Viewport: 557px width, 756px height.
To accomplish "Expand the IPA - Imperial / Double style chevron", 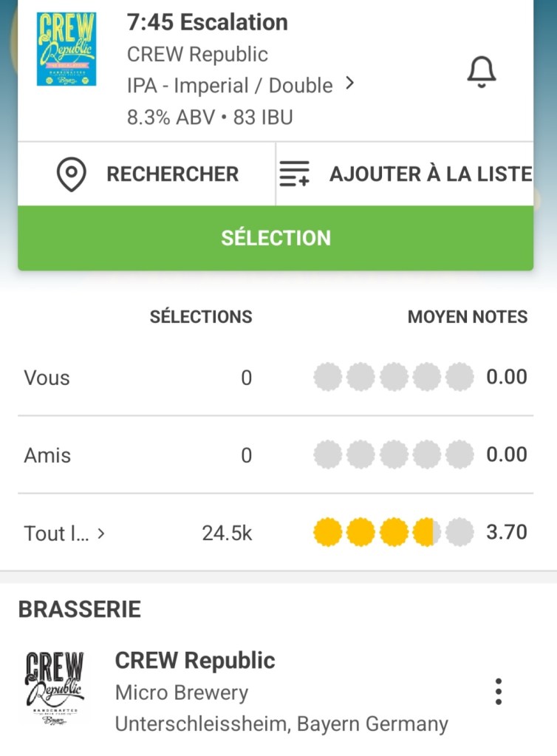I will point(350,84).
